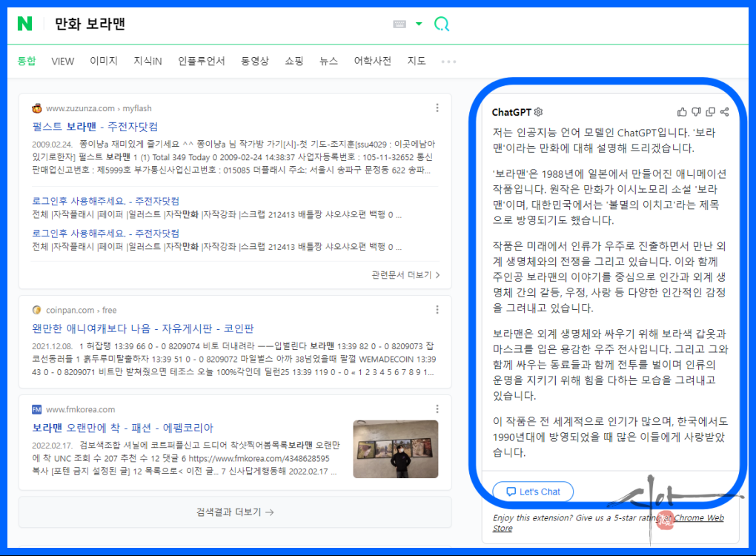The image size is (756, 556).
Task: Click the zuzunza.com site favicon
Action: 36,108
